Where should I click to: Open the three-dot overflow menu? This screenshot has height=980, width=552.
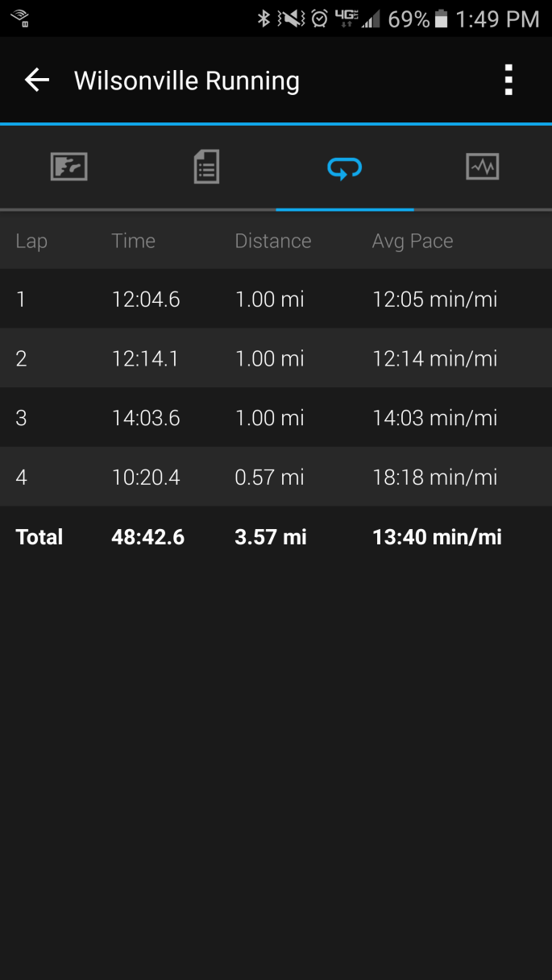coord(508,81)
